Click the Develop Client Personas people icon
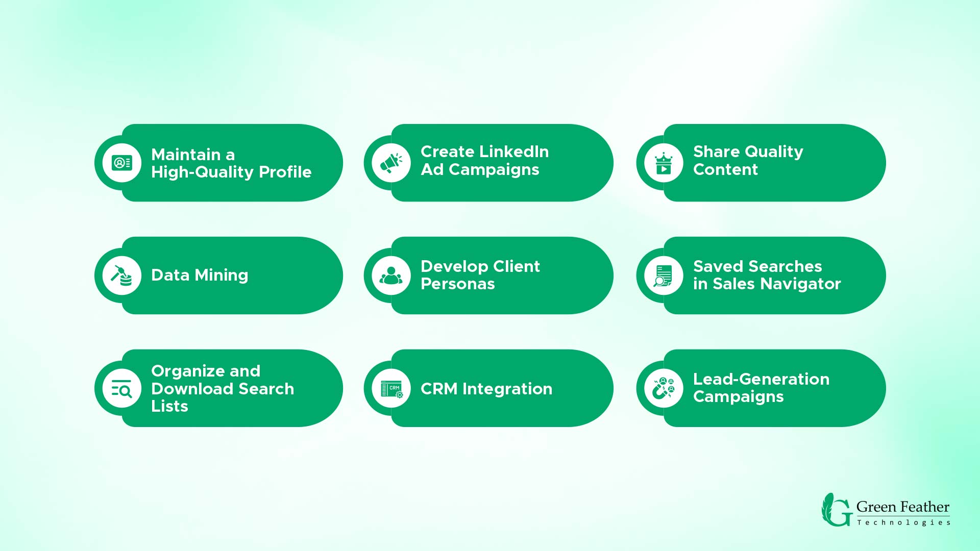Image resolution: width=980 pixels, height=551 pixels. 391,275
